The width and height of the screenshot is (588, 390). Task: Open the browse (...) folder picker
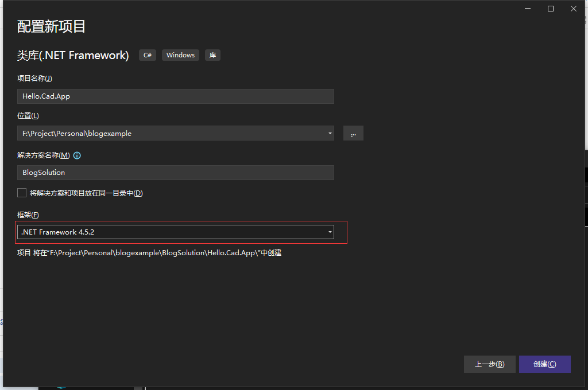point(353,132)
